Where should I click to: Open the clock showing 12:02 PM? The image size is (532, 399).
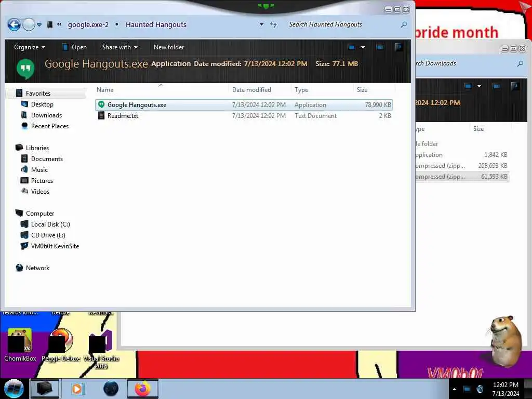click(506, 389)
